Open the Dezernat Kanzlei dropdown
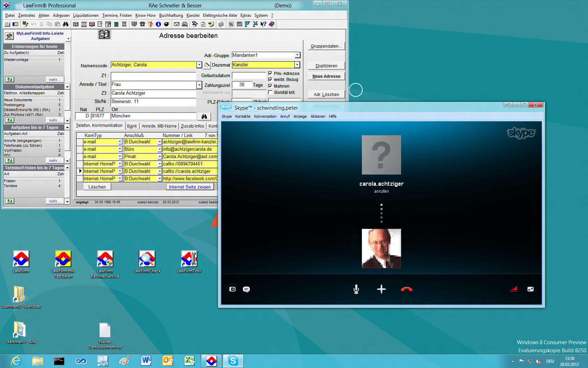588x368 pixels. click(x=297, y=65)
